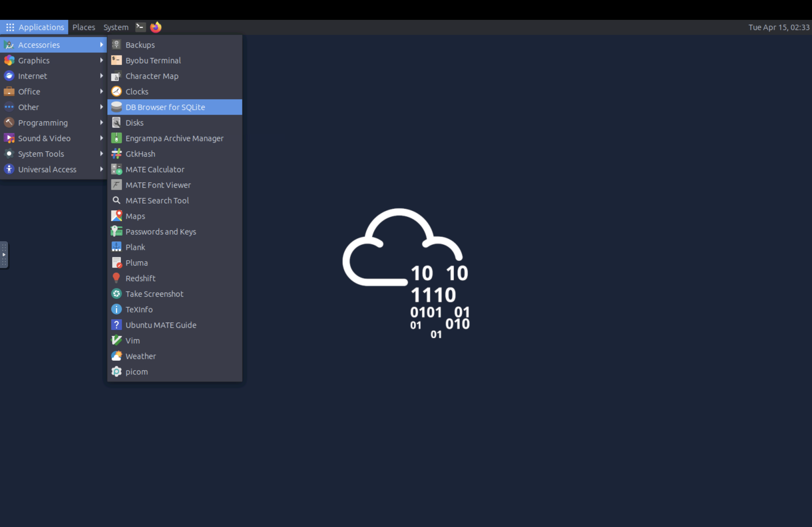Launch Passwords and Keys by its label
Image resolution: width=812 pixels, height=527 pixels.
click(x=161, y=232)
